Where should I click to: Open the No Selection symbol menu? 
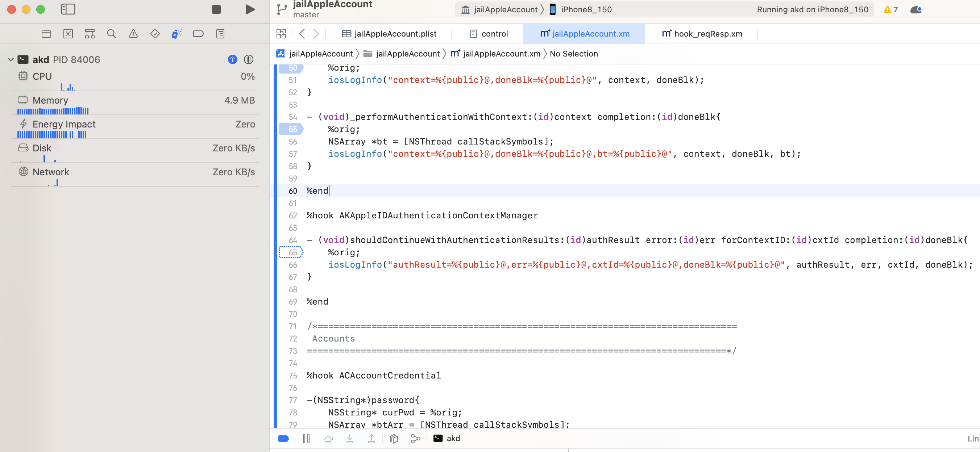point(574,54)
